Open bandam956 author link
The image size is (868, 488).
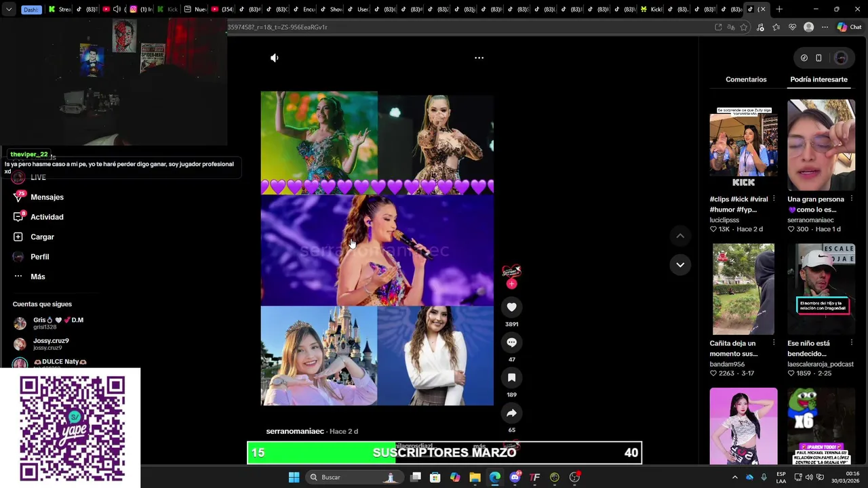pyautogui.click(x=727, y=364)
